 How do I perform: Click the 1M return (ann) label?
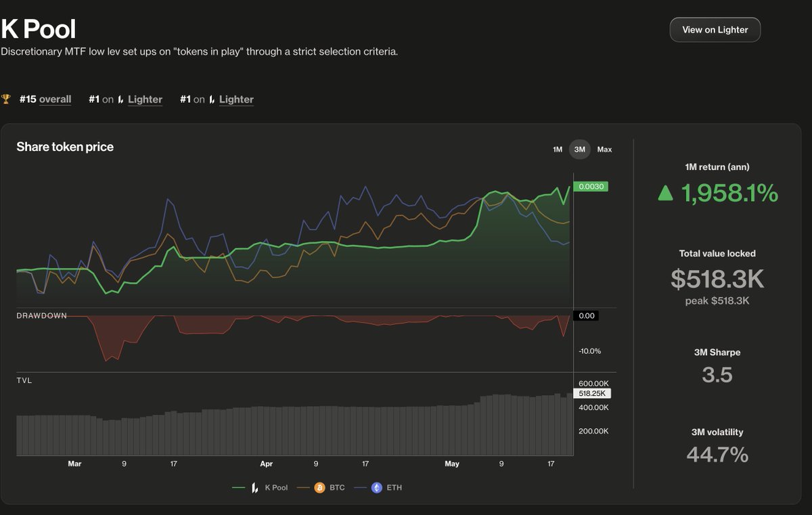click(717, 167)
